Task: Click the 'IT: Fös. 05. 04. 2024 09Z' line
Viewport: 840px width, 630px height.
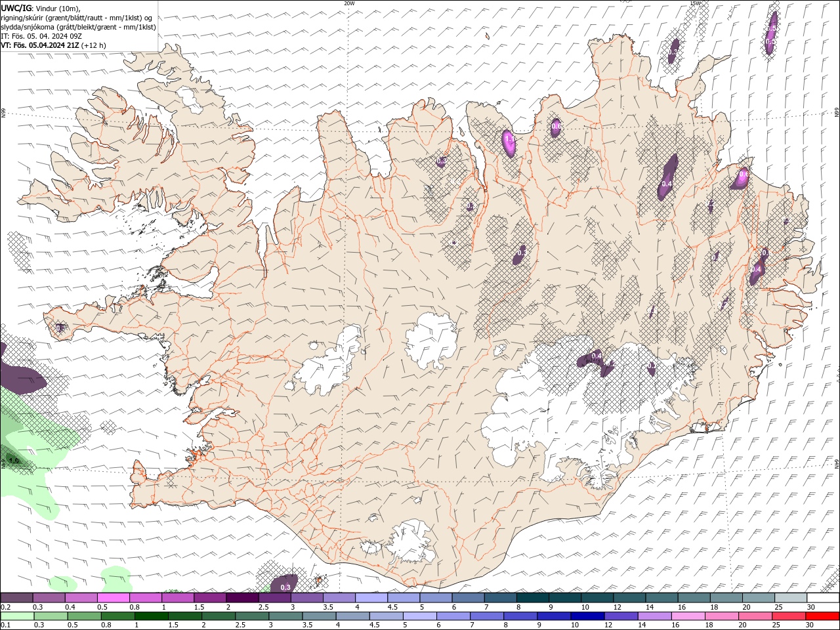Action: click(x=41, y=36)
